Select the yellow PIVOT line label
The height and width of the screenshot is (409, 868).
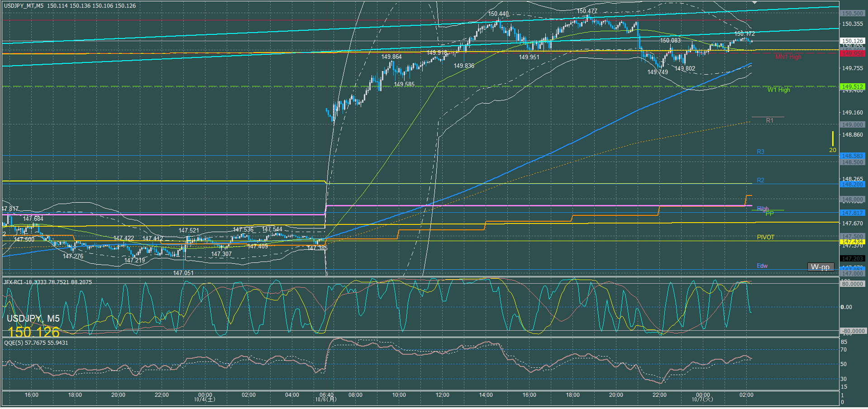765,238
